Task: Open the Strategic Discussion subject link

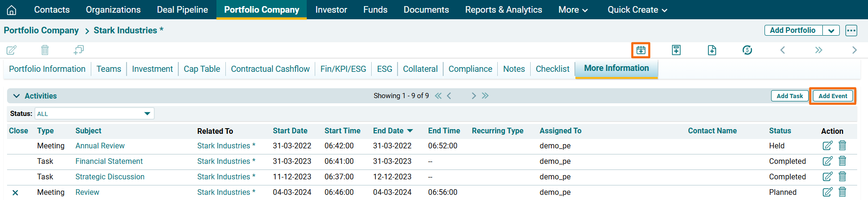Action: point(110,177)
